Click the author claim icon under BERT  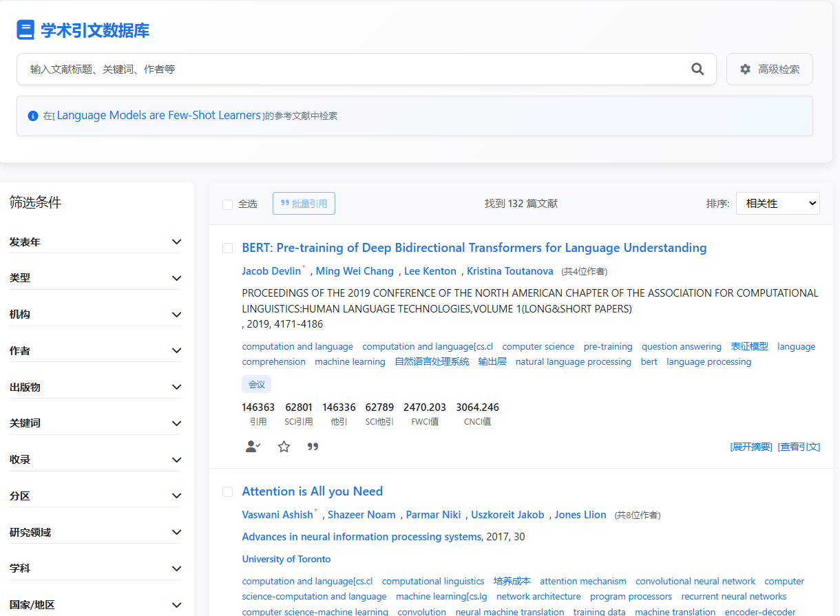(253, 447)
